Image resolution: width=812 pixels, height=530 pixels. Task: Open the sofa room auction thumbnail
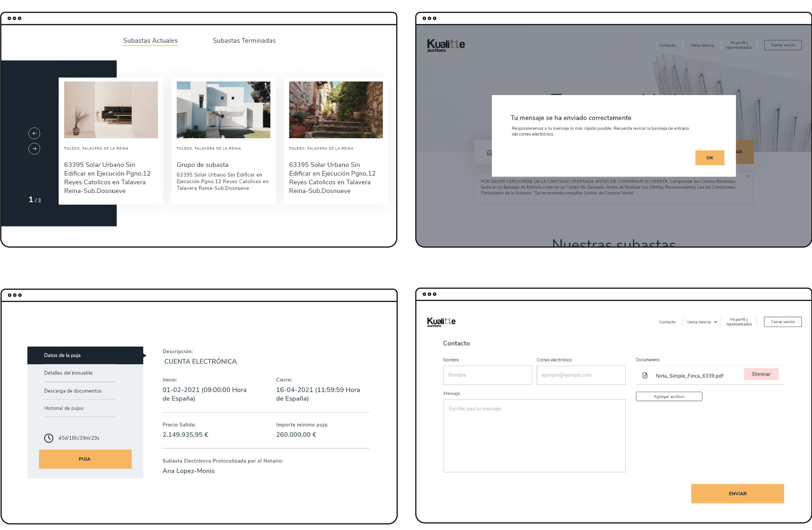111,110
